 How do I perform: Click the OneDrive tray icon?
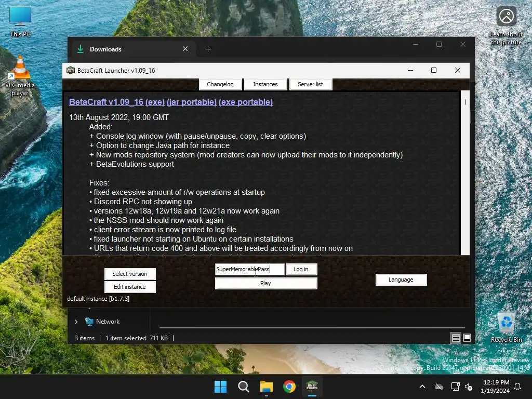[x=439, y=387]
